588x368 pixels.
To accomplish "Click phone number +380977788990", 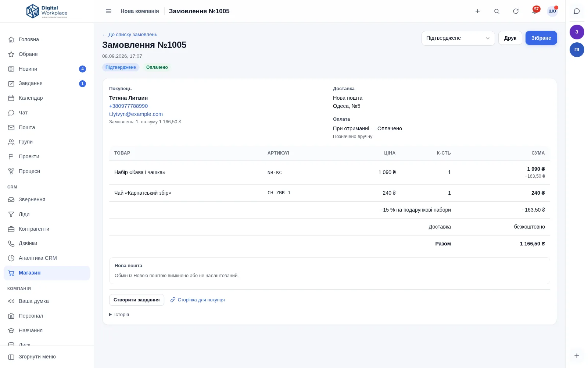I will [128, 106].
